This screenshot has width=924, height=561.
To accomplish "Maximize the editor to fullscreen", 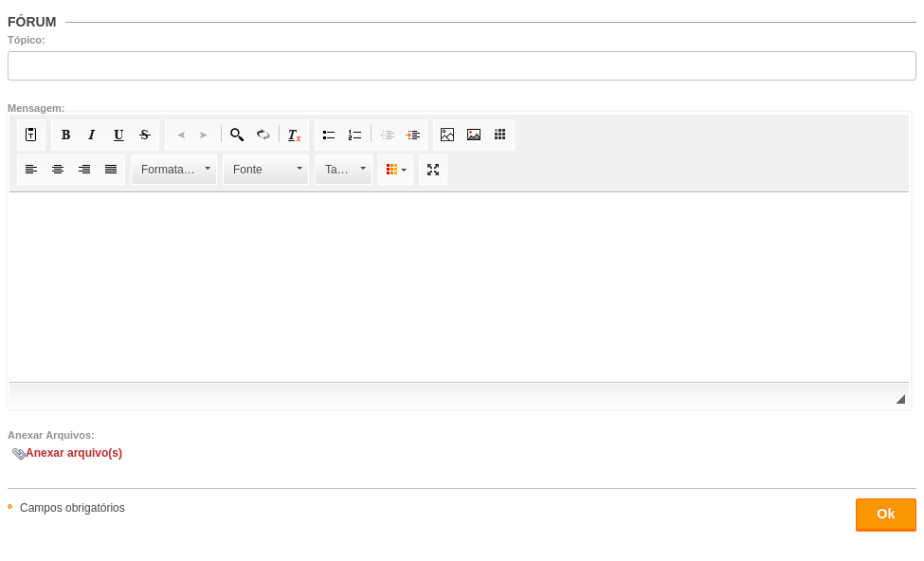I will [433, 170].
